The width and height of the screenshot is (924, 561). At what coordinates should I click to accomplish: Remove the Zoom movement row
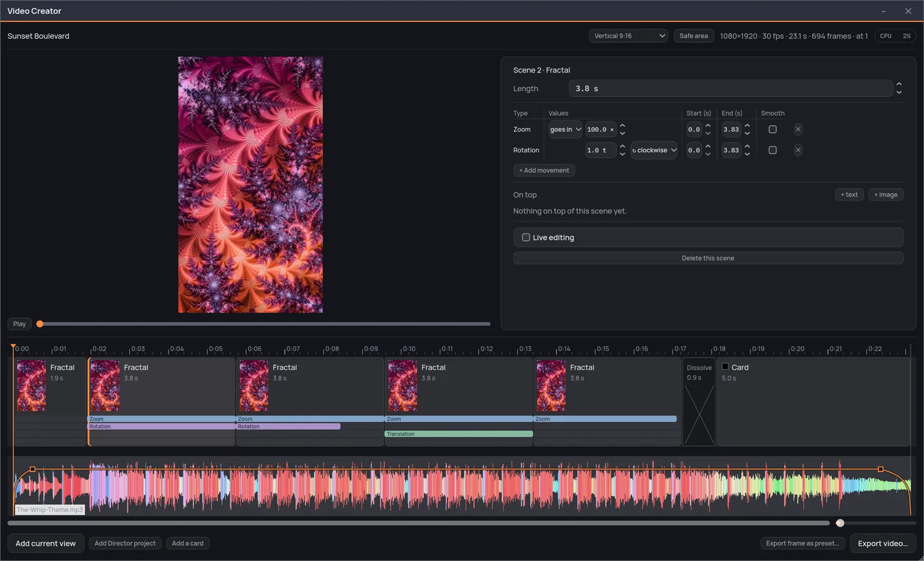click(798, 129)
